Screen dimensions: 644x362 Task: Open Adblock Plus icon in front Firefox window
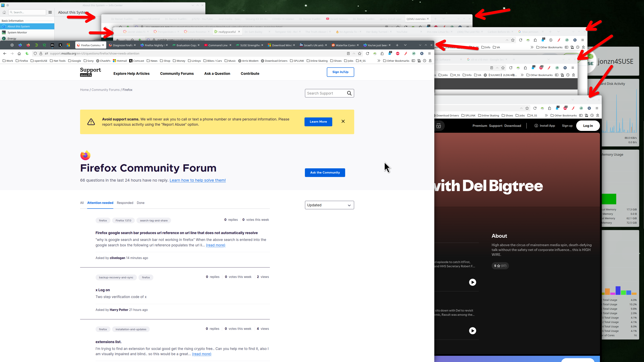click(398, 53)
